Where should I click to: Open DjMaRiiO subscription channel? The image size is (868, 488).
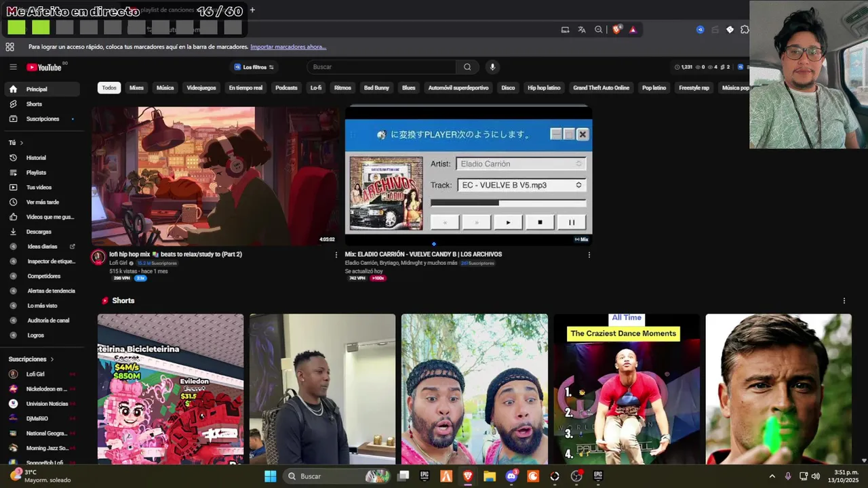[42, 419]
